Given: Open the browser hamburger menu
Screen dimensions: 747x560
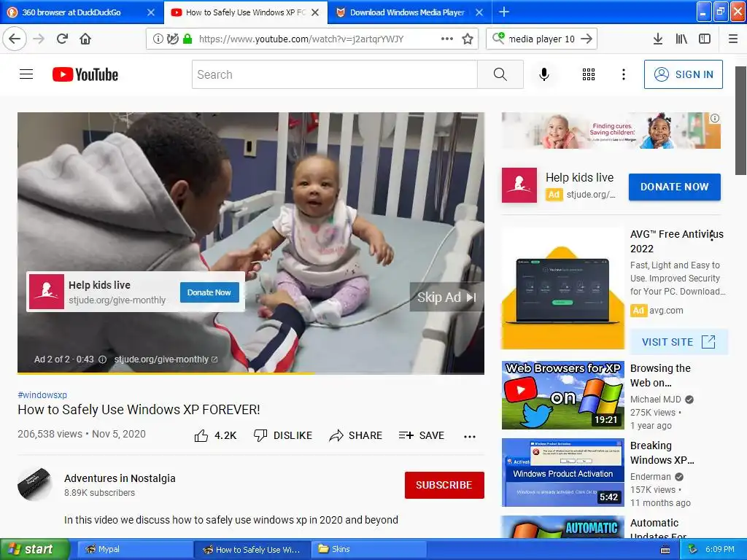Looking at the screenshot, I should 733,39.
